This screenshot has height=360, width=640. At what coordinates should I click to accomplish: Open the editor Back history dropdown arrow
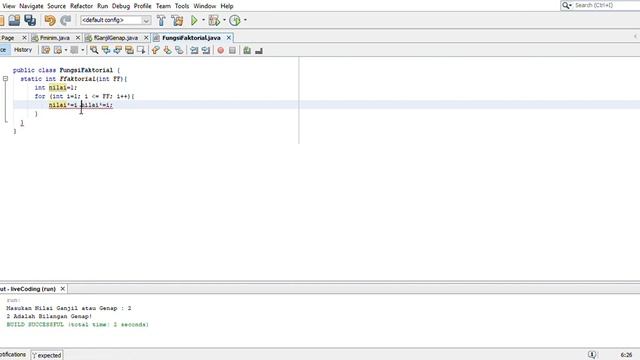click(x=65, y=50)
